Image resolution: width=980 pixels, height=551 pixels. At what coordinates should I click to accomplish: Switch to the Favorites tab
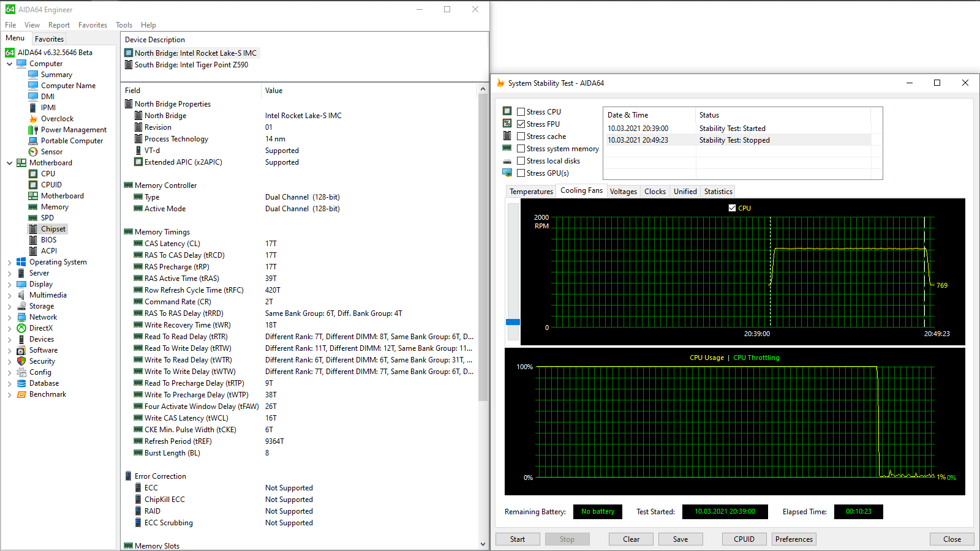(x=49, y=39)
